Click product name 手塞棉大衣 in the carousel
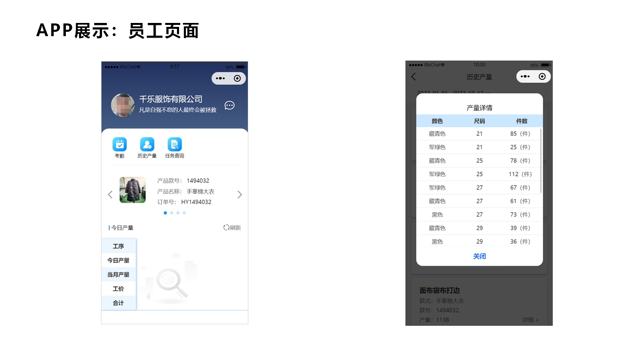This screenshot has width=644, height=359. click(201, 191)
